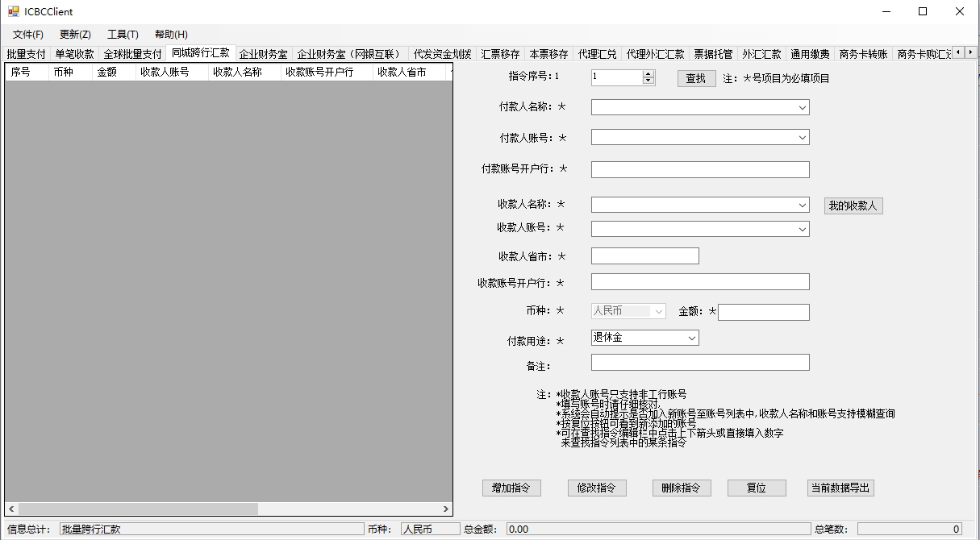The width and height of the screenshot is (980, 540).
Task: Click inside the 备注 remarks field
Action: coord(699,362)
